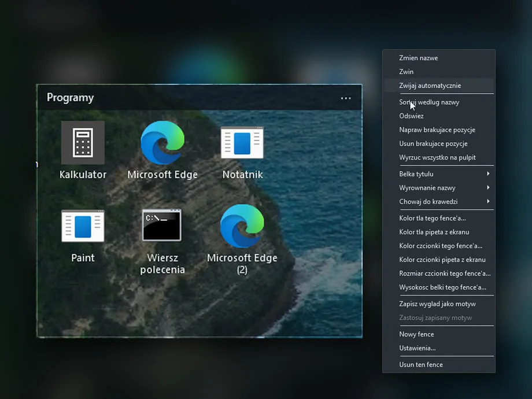Expand the Chowaj do krawedzi submenu
532x399 pixels.
tap(439, 202)
